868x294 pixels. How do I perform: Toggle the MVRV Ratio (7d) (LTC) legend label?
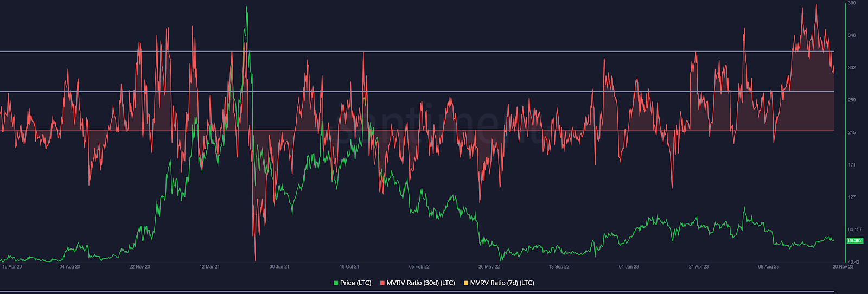pyautogui.click(x=502, y=283)
